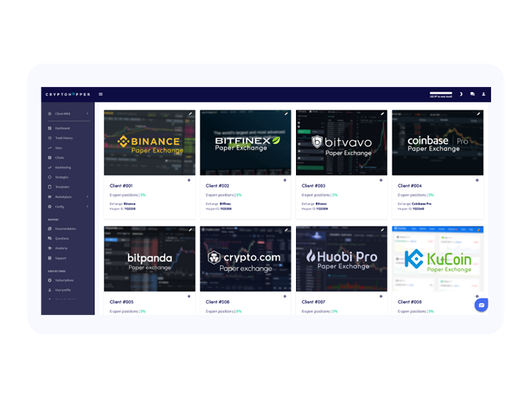Screen dimensions: 532x402
Task: Click the 'Bitvavo' exchange name on Client #003
Action: point(321,204)
